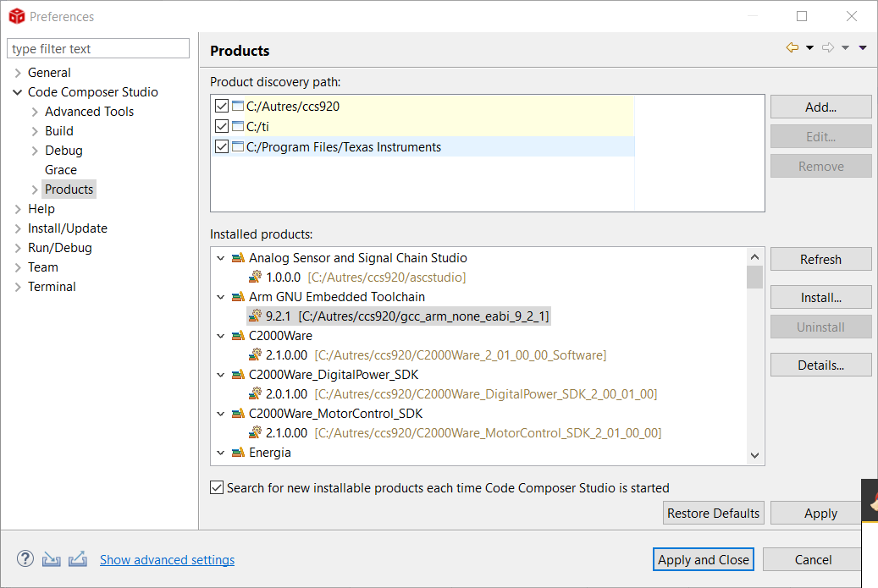
Task: Open the view menu dropdown arrow
Action: (x=863, y=47)
